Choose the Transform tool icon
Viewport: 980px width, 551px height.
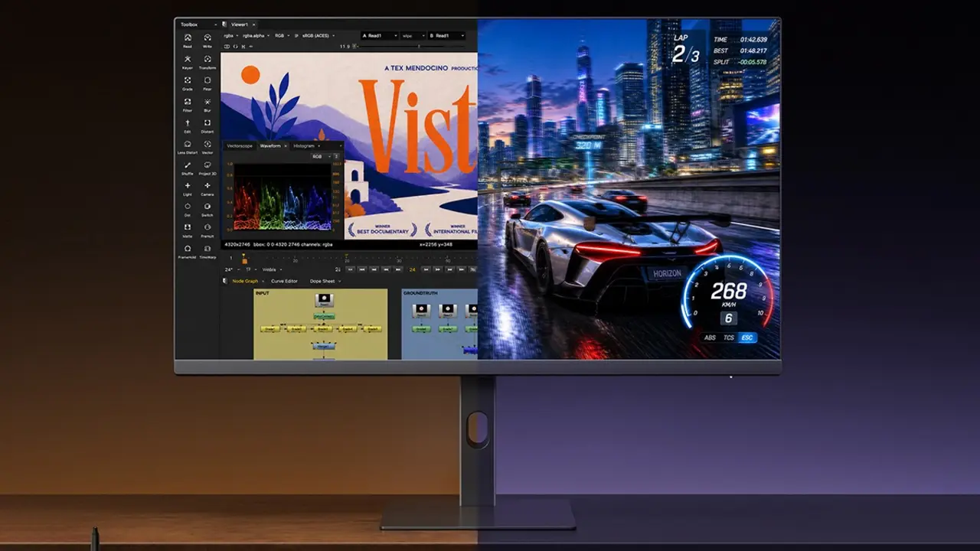[x=207, y=60]
